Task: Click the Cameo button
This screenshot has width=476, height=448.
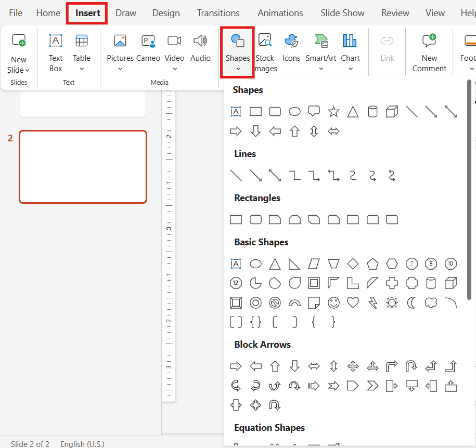Action: point(148,48)
